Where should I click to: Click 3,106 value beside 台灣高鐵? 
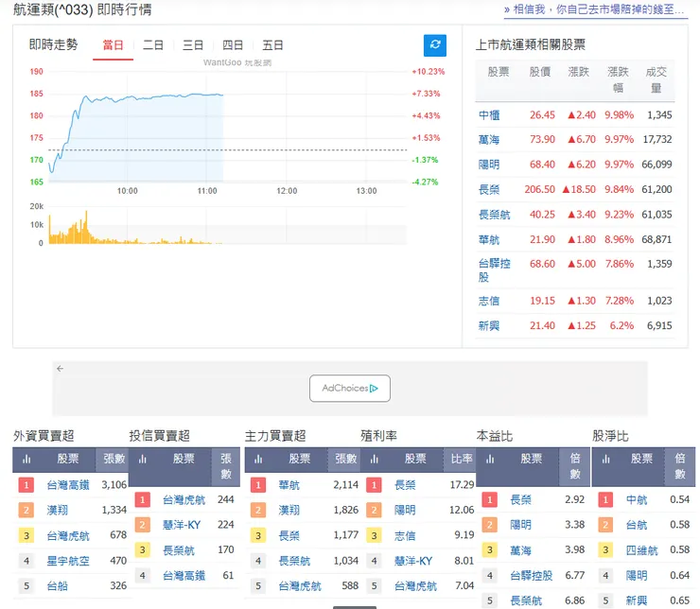[114, 485]
